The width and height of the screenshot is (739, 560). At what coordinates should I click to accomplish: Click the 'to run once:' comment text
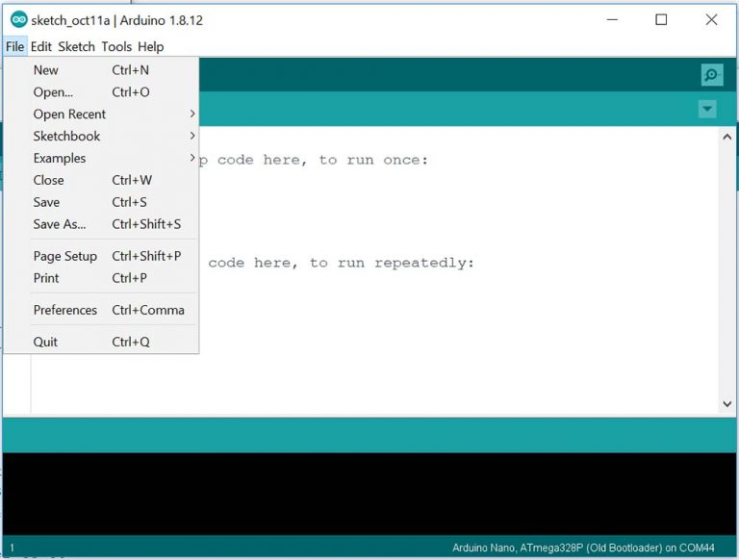click(373, 160)
